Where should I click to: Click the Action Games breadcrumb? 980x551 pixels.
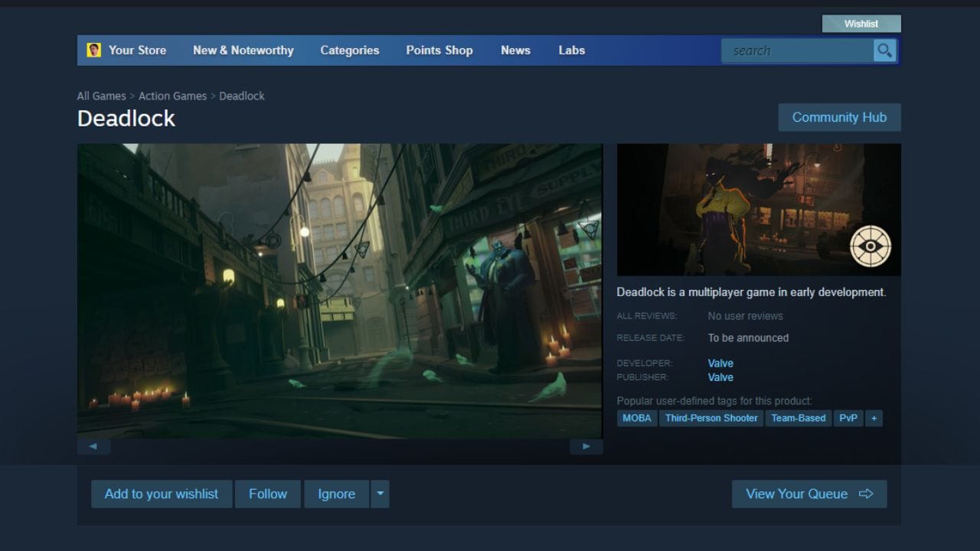point(172,96)
